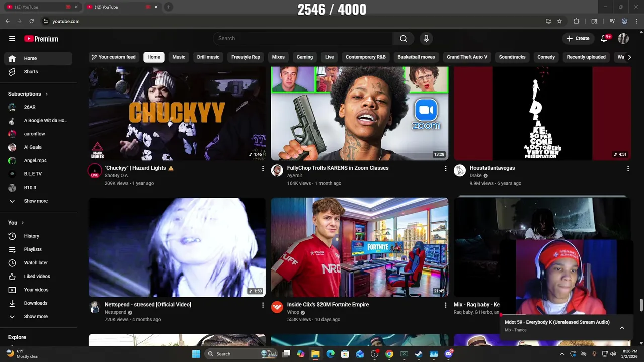Open Downloads in the sidebar
The width and height of the screenshot is (644, 362).
click(38, 303)
